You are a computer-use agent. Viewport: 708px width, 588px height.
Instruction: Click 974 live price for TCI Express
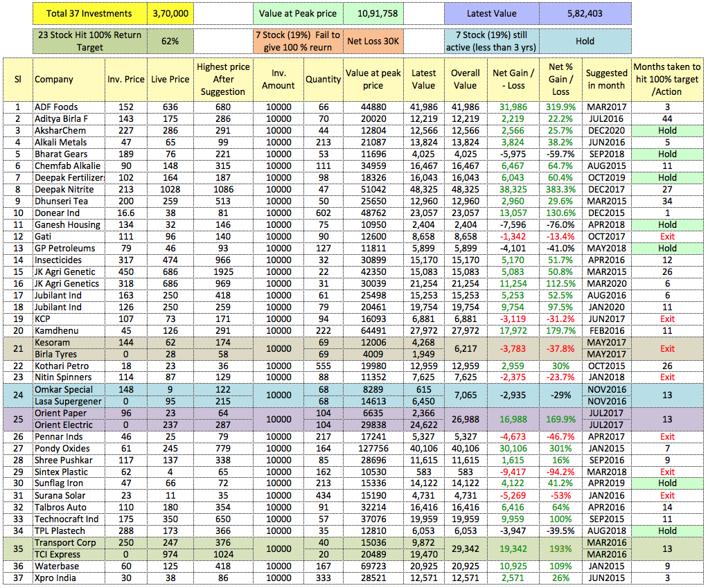click(170, 554)
